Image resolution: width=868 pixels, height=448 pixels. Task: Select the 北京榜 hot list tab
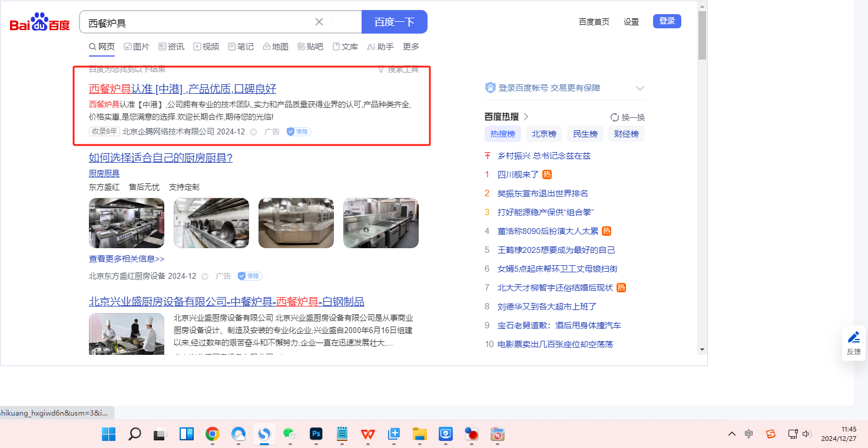544,134
